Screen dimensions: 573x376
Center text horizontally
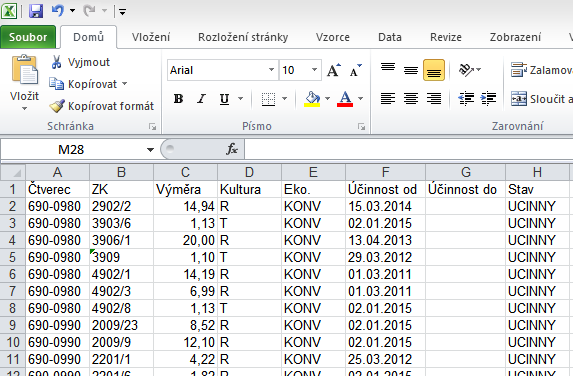point(411,99)
